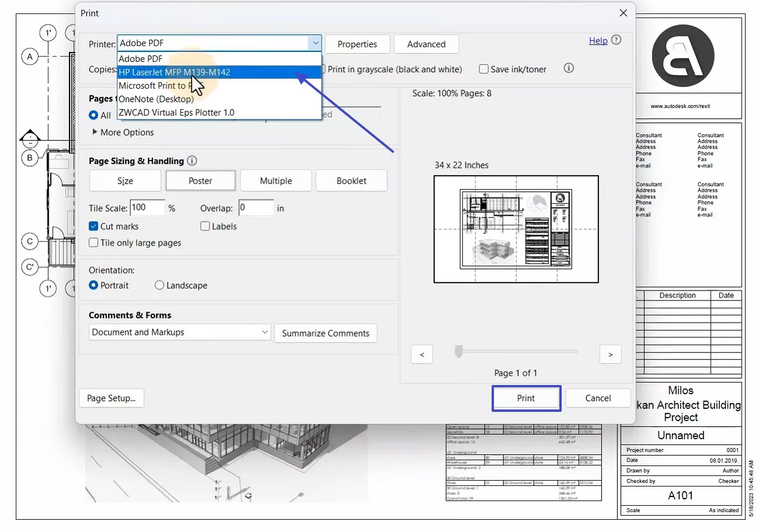This screenshot has height=532, width=759.
Task: Open Page Setup dialog
Action: point(111,398)
